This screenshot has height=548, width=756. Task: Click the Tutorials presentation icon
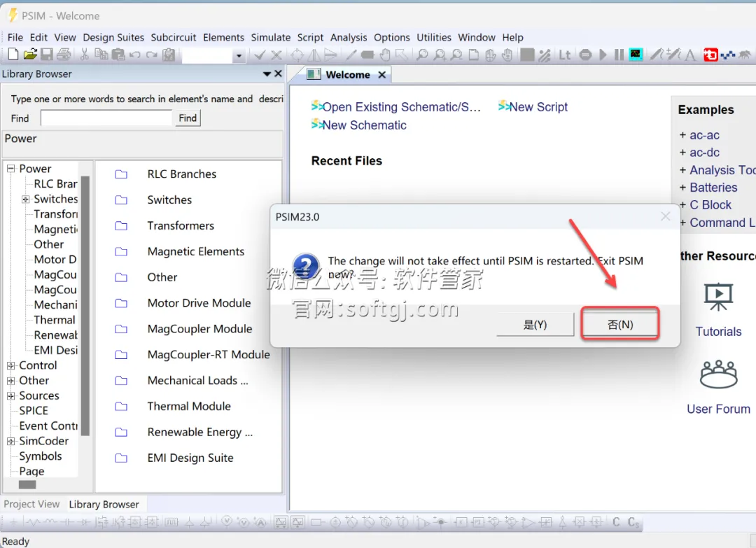tap(718, 297)
